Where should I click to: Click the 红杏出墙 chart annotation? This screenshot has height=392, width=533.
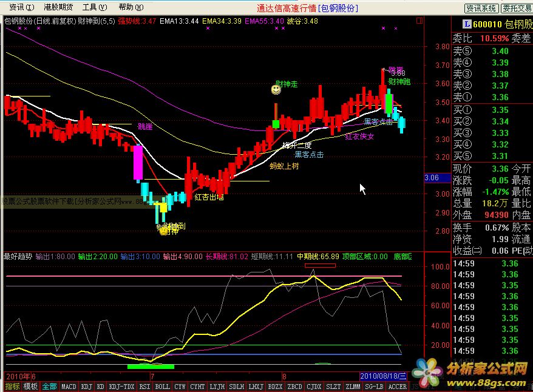(209, 197)
